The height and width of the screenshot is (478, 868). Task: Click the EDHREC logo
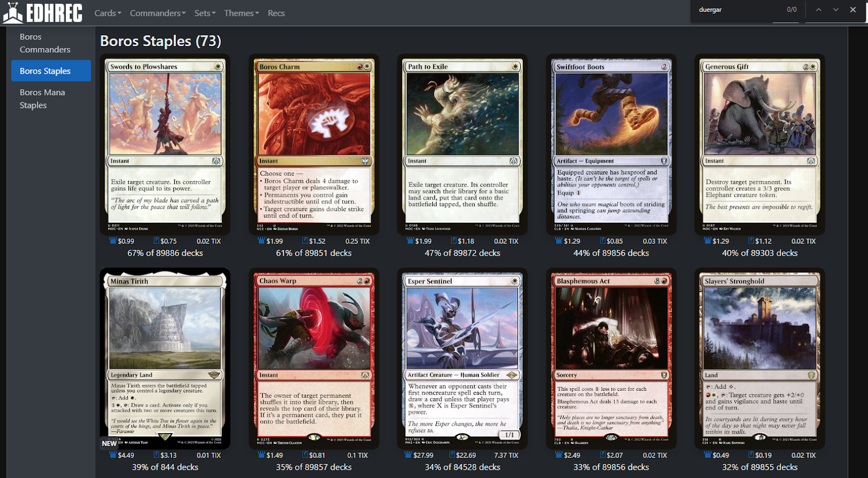pos(43,13)
